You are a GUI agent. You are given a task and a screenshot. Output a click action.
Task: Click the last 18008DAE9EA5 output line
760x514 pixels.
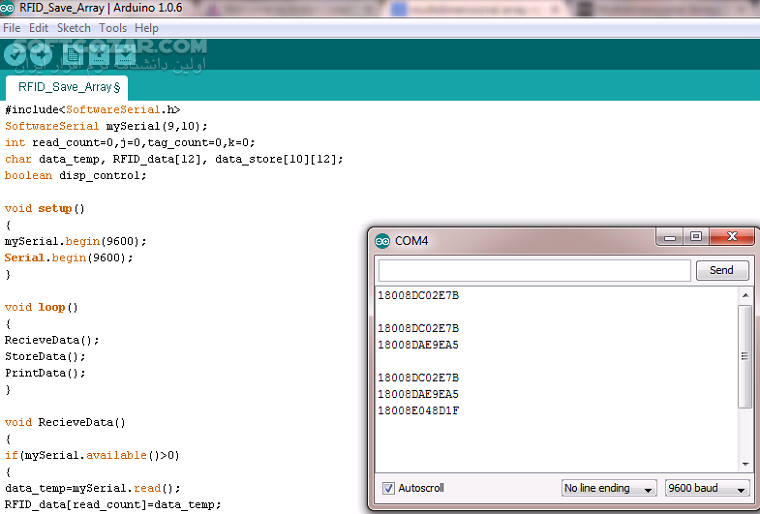(418, 394)
